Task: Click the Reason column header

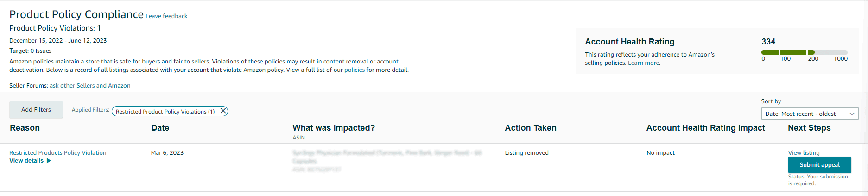Action: pos(25,128)
